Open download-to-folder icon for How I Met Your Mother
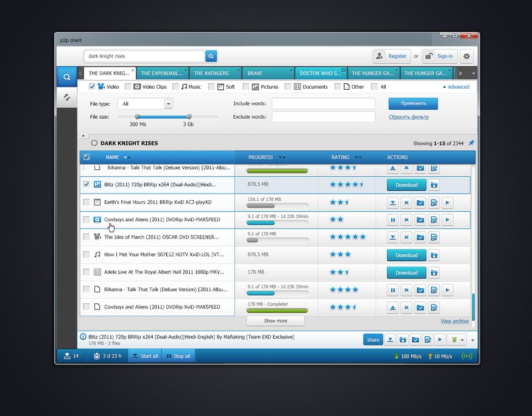The width and height of the screenshot is (532, 416). pyautogui.click(x=434, y=255)
